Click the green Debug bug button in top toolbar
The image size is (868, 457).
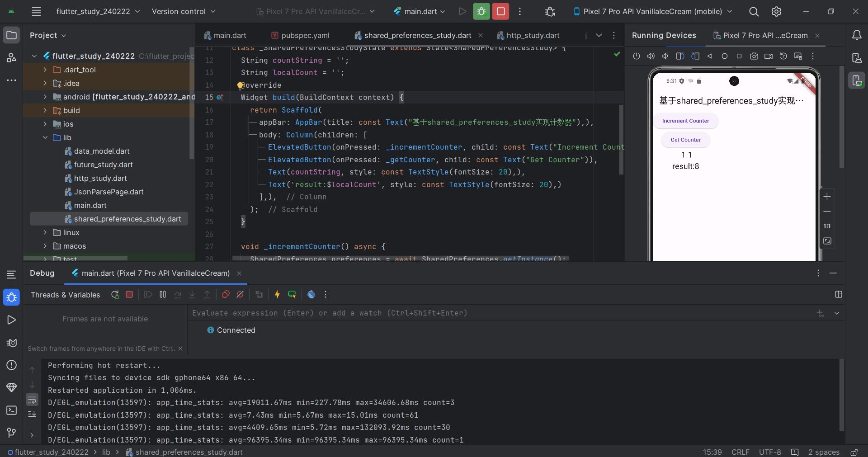(481, 11)
